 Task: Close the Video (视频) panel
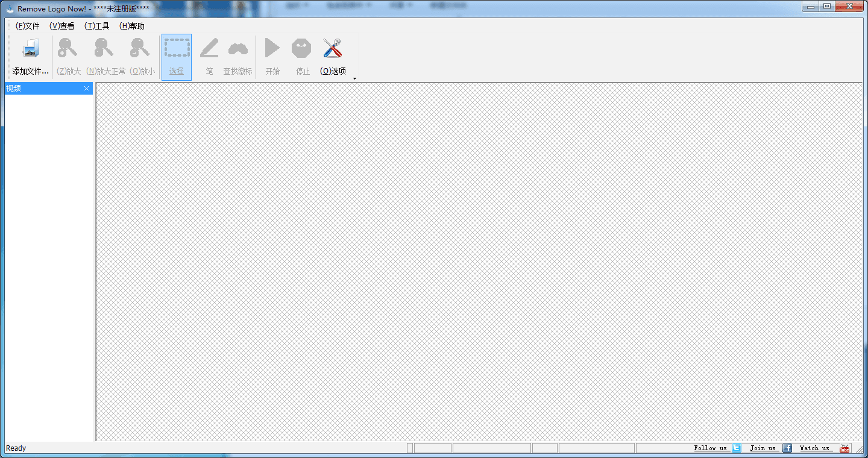point(87,89)
